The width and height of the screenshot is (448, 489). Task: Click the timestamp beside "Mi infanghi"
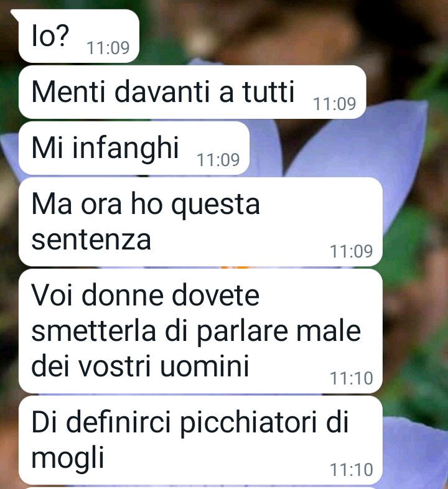click(218, 160)
